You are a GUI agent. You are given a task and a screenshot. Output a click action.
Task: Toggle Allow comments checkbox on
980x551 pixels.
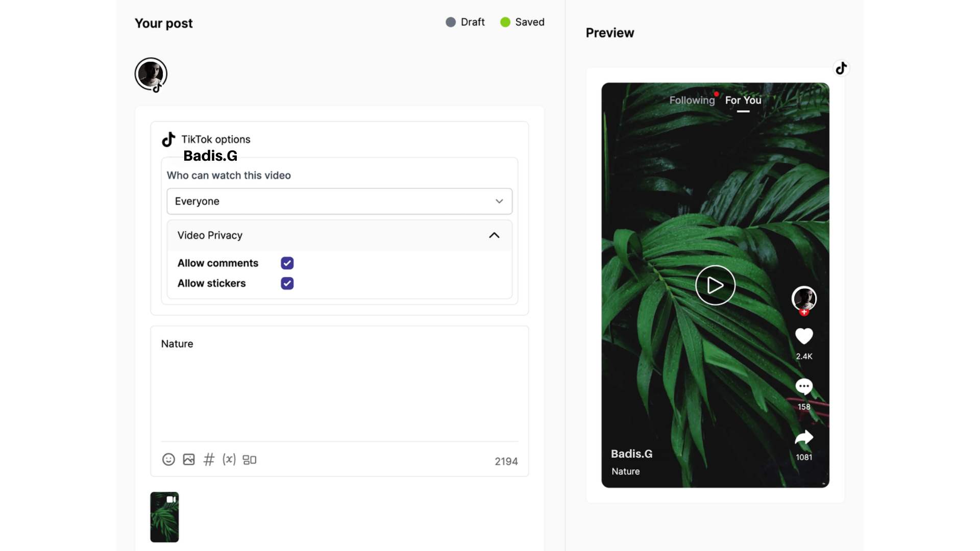tap(287, 263)
